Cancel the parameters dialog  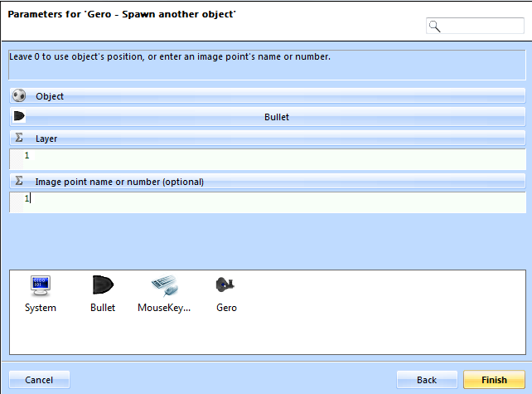pyautogui.click(x=39, y=380)
